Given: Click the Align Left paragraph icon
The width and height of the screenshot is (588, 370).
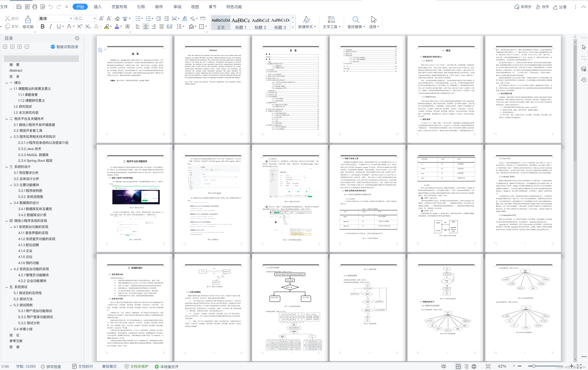Looking at the screenshot, I should point(138,27).
